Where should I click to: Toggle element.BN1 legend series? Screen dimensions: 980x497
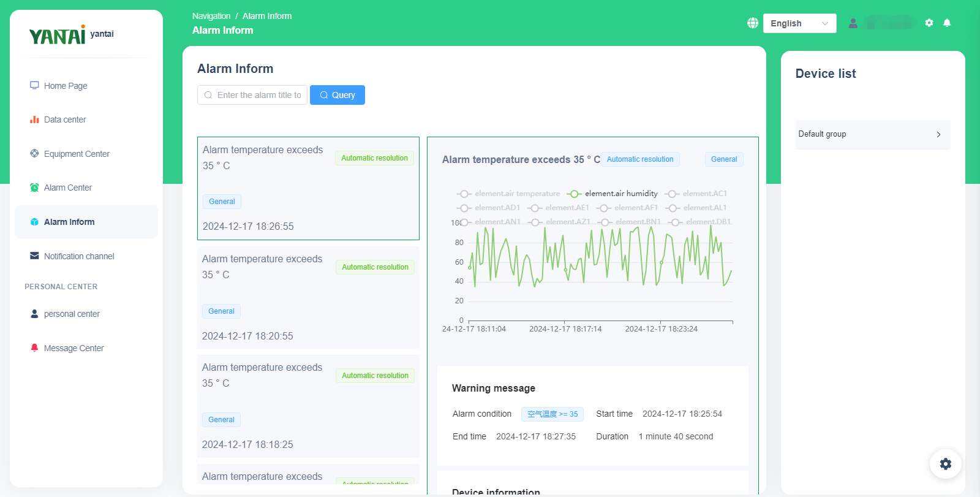click(630, 222)
